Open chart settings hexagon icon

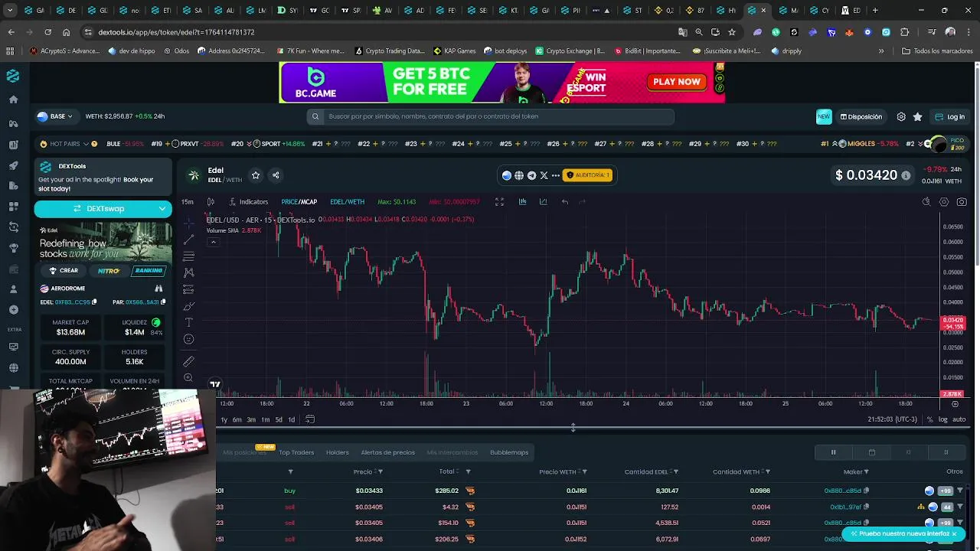coord(944,202)
